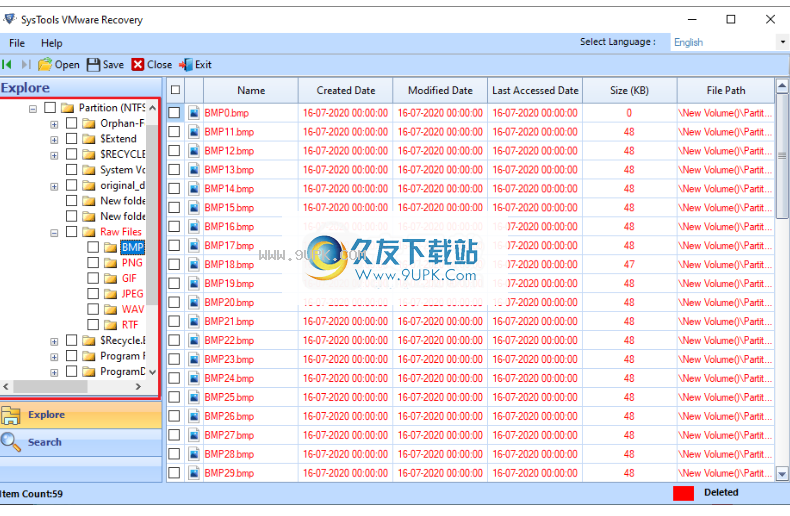The image size is (790, 516).
Task: Sort by Created Date column header
Action: (346, 91)
